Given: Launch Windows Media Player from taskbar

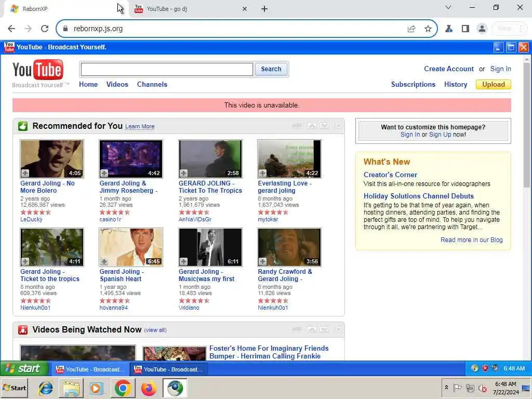Looking at the screenshot, I should 96,388.
